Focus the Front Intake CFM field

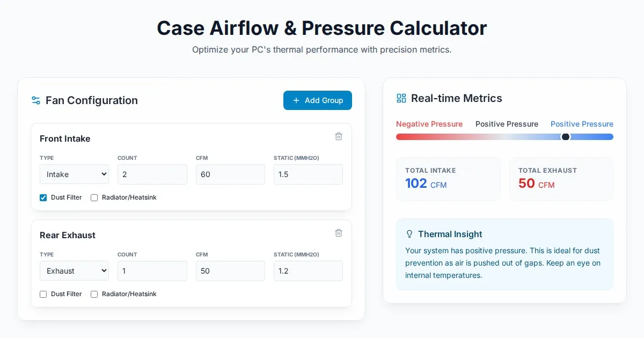(230, 174)
